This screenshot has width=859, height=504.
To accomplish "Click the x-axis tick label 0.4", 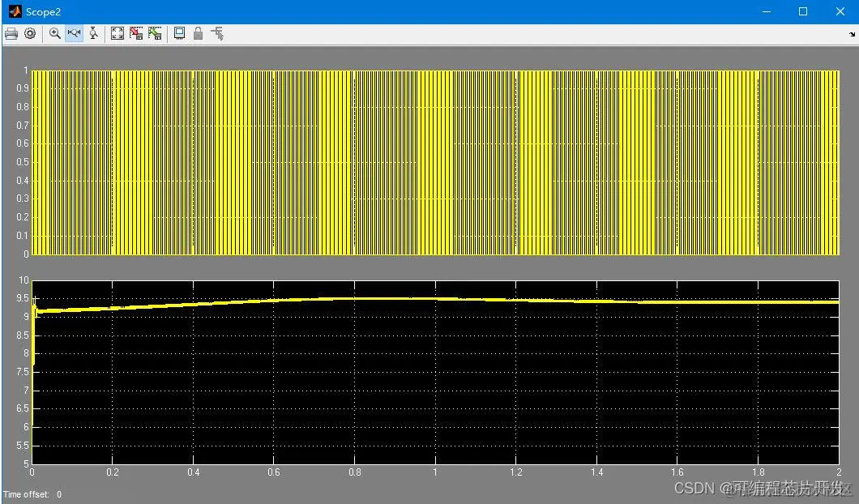I will click(194, 472).
